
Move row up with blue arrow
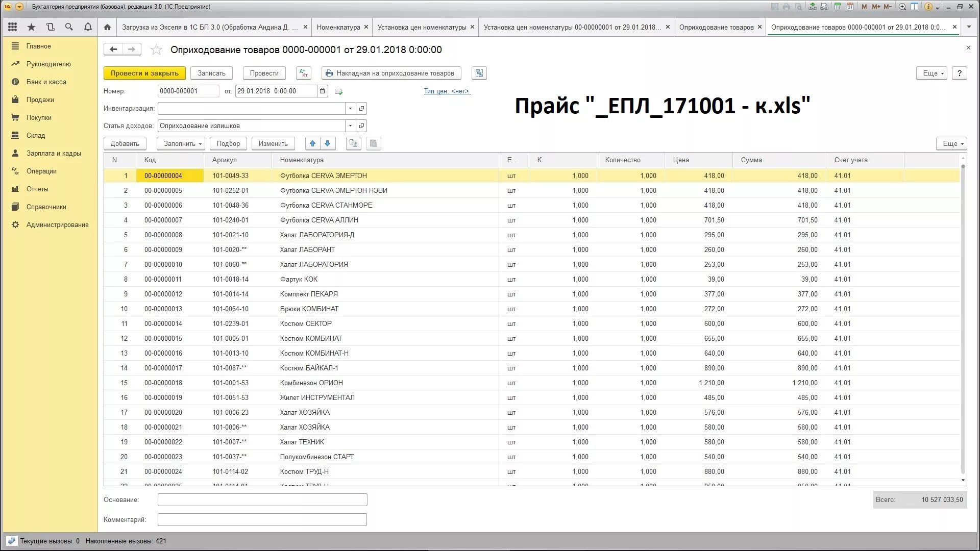coord(313,143)
